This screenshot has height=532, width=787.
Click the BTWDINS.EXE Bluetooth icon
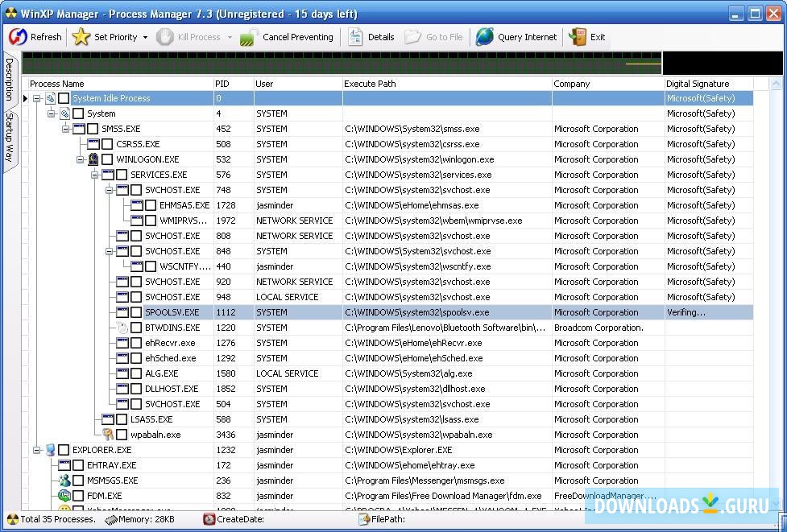click(122, 328)
